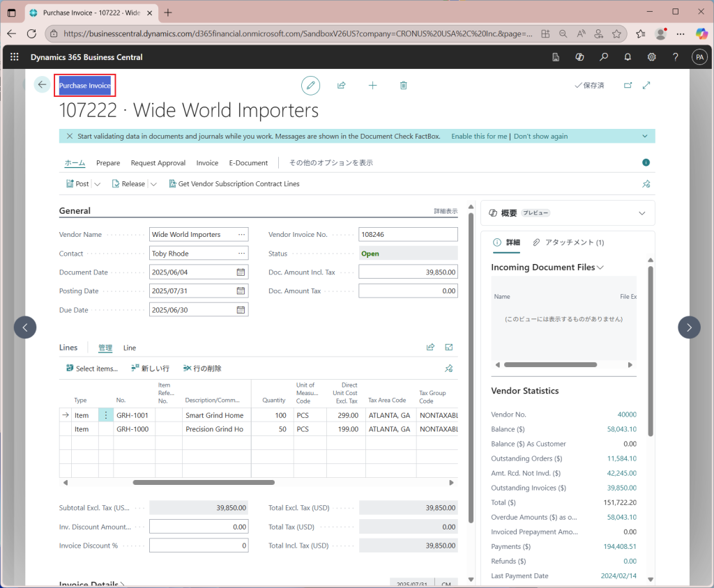714x588 pixels.
Task: Click the Post button
Action: pyautogui.click(x=77, y=184)
